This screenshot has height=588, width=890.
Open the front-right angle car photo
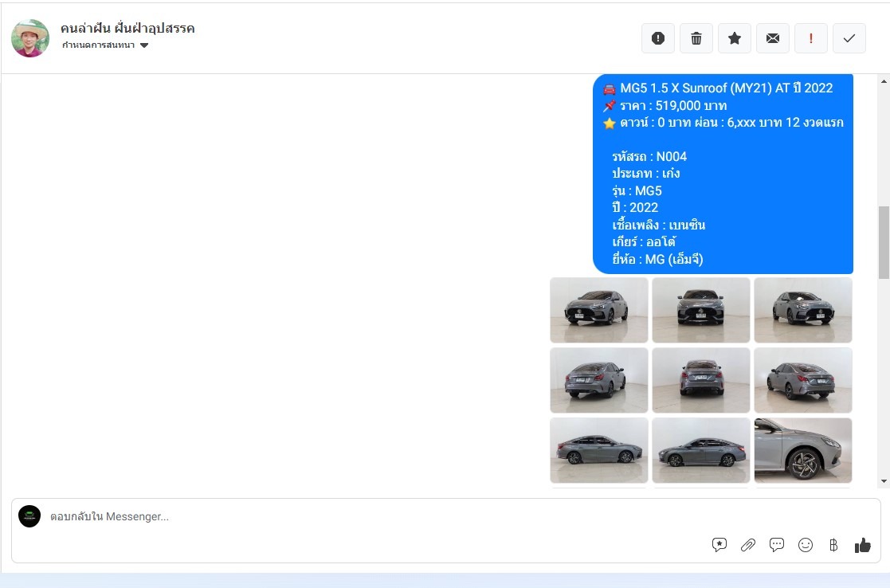[x=803, y=310]
